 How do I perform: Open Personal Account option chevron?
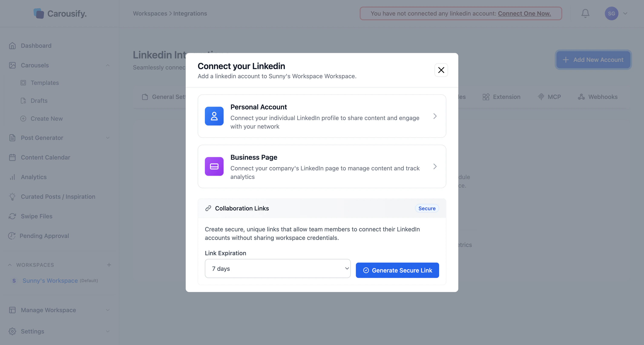click(x=435, y=116)
